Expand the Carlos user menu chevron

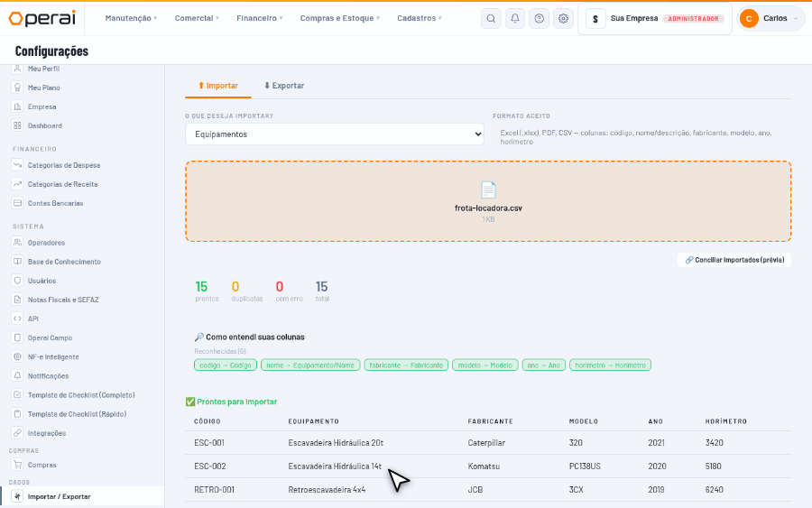click(796, 19)
